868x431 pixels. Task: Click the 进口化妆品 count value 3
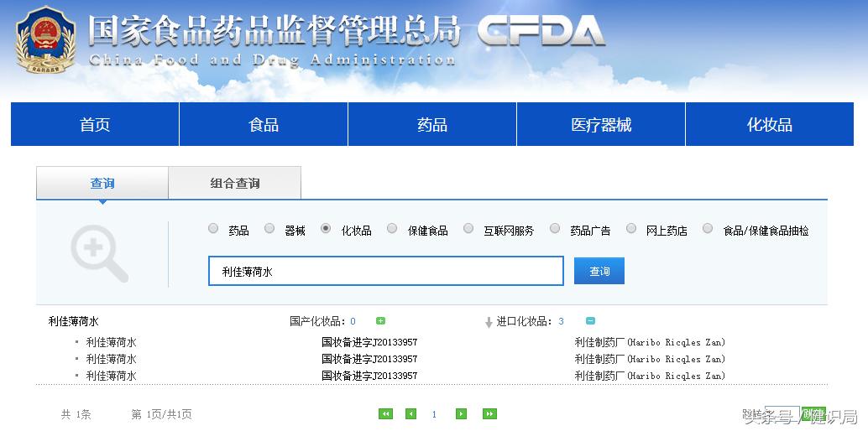point(562,321)
